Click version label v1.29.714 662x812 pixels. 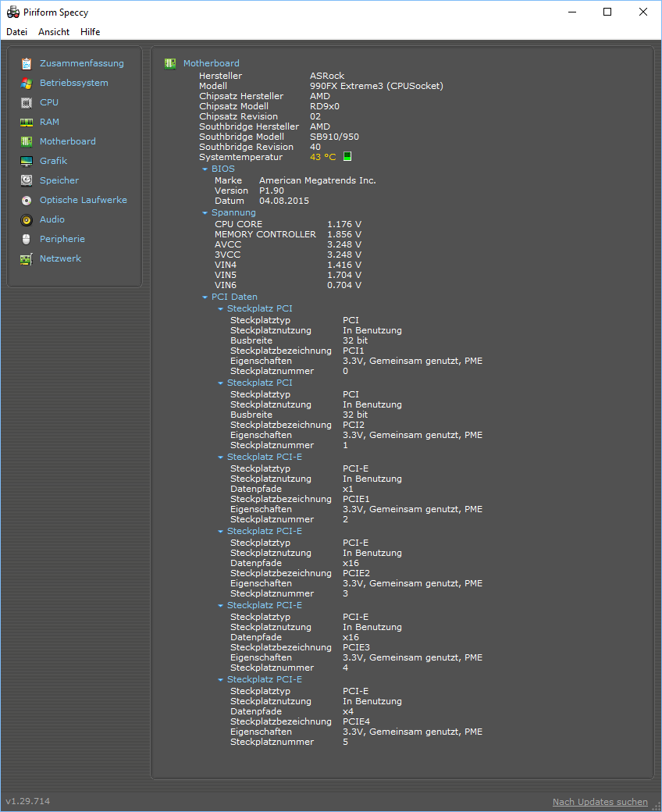click(x=28, y=801)
